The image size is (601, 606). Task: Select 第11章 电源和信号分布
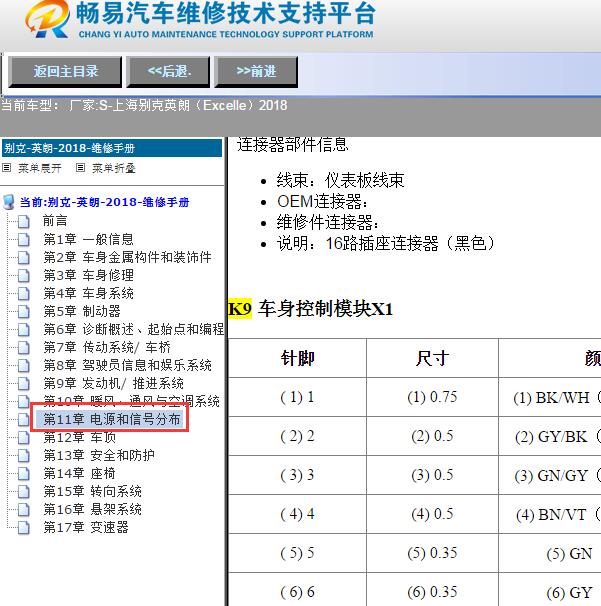click(112, 419)
